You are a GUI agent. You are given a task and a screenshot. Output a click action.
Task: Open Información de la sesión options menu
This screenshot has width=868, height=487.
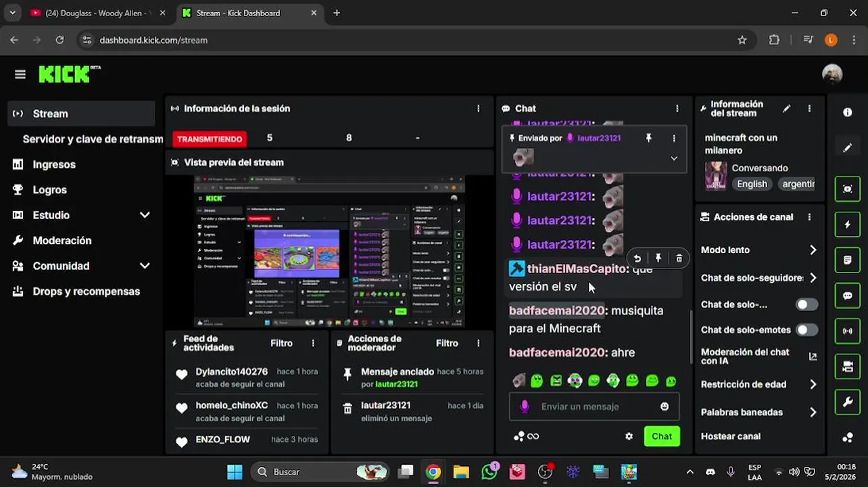(478, 108)
